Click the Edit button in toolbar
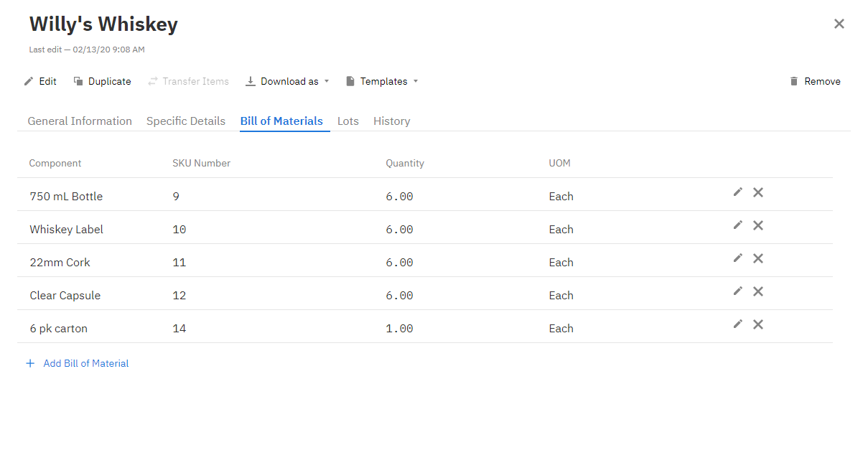 point(40,82)
